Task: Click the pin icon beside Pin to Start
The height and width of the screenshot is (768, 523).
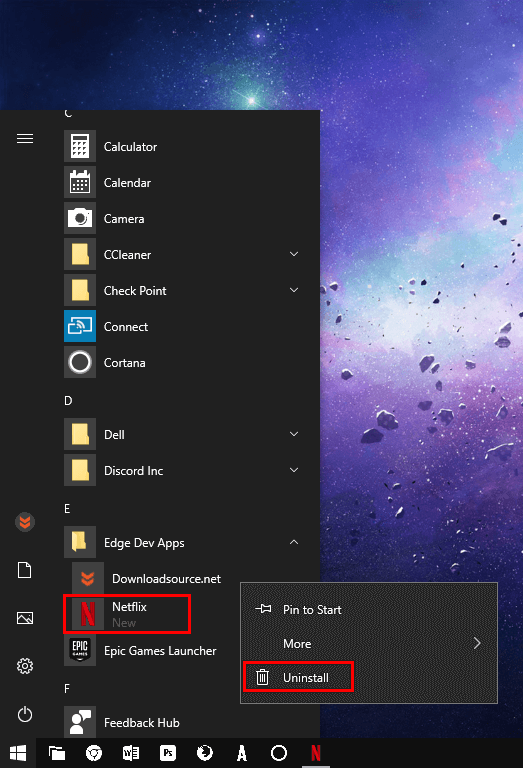Action: [x=263, y=609]
